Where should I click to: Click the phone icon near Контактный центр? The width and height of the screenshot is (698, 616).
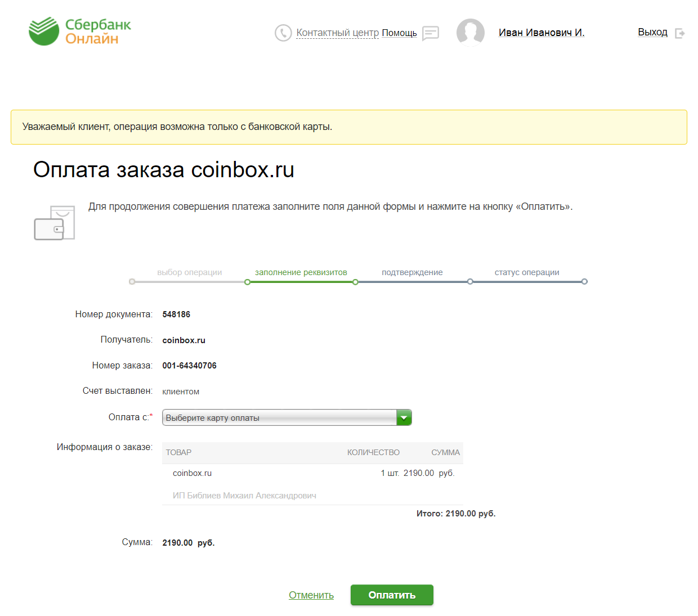[x=283, y=33]
